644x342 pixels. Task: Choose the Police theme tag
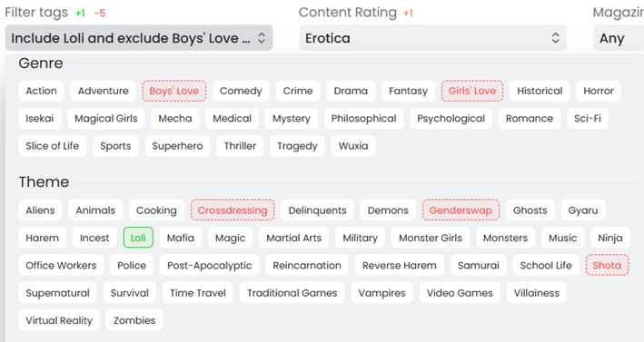pos(132,265)
